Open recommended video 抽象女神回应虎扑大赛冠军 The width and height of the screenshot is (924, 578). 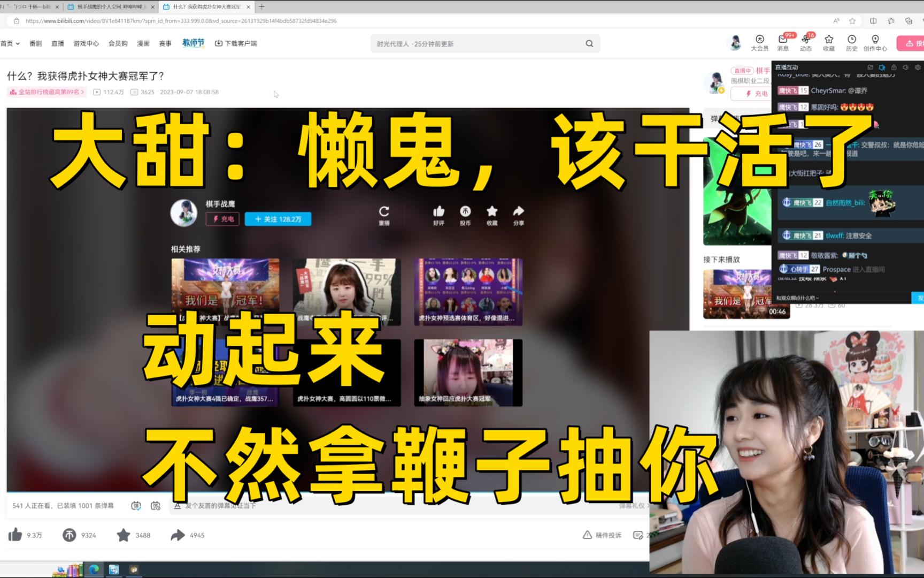tap(468, 372)
